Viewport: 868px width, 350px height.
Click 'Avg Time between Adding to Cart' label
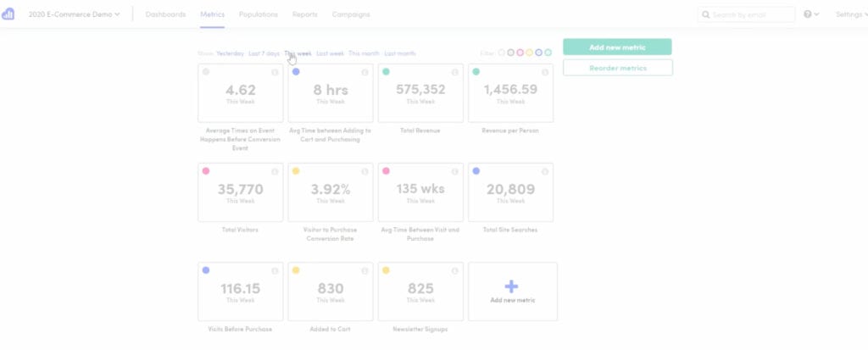click(331, 135)
